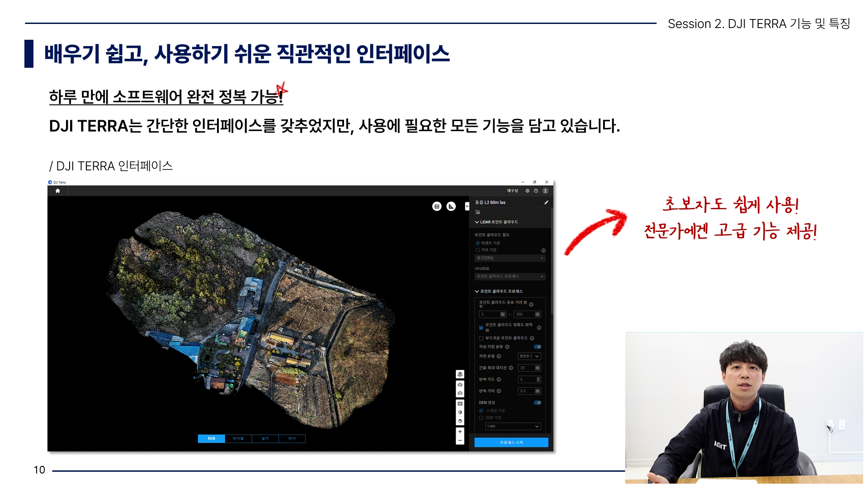The height and width of the screenshot is (488, 868).
Task: Open the project folder icon
Action: pos(478,212)
